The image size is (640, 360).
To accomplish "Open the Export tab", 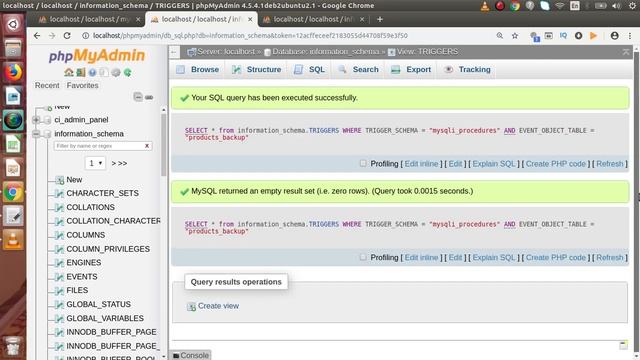I will (411, 69).
